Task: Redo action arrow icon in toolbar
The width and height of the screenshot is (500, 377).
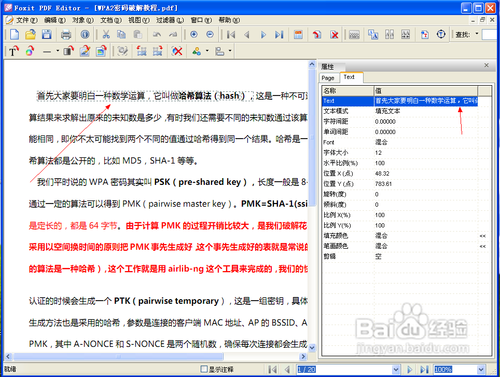Action: [173, 34]
